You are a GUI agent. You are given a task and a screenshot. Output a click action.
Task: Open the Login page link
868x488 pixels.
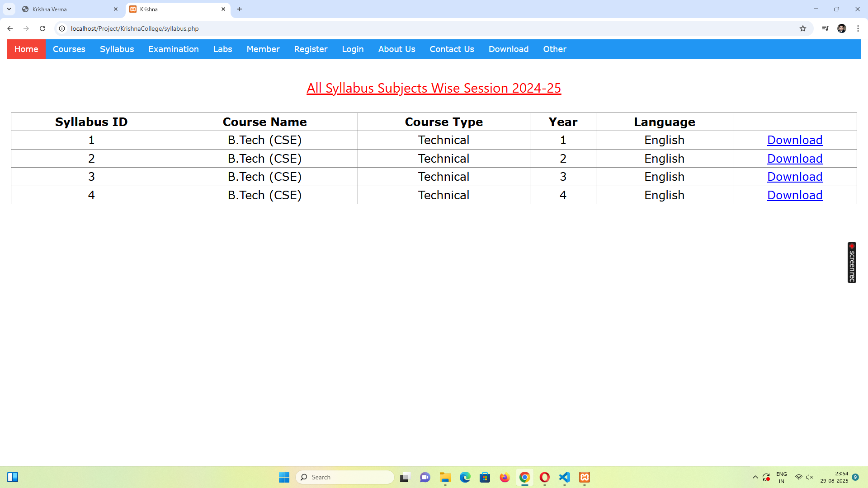point(353,49)
